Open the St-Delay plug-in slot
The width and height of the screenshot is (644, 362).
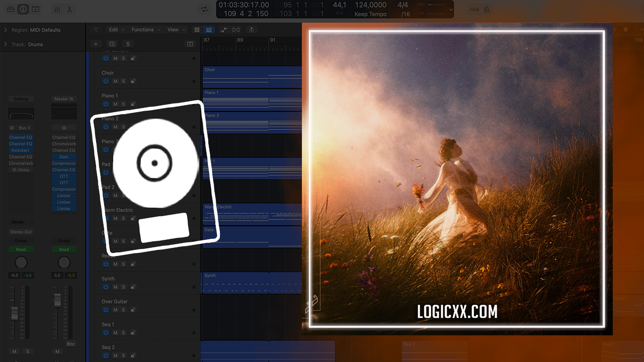pyautogui.click(x=21, y=170)
